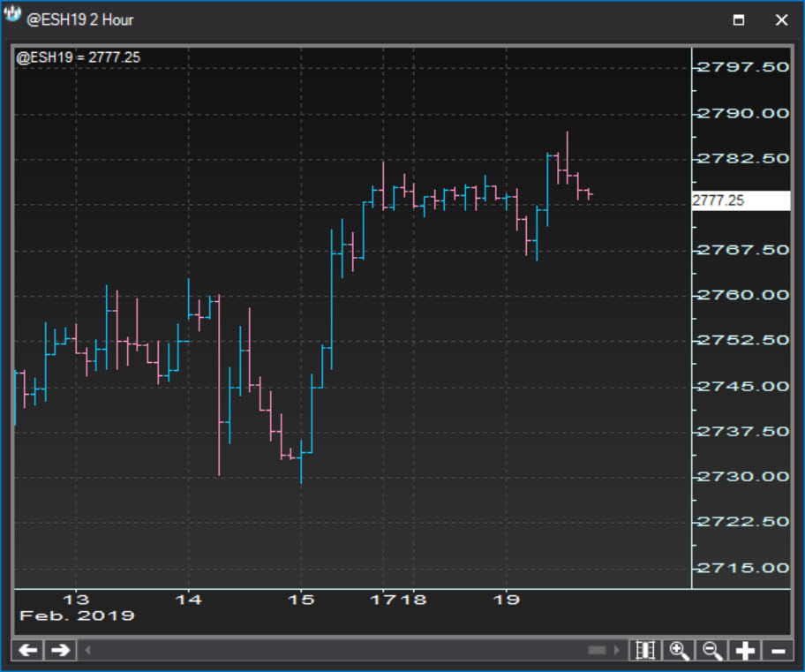
Task: Click the 2767.50 price axis label
Action: (x=743, y=250)
